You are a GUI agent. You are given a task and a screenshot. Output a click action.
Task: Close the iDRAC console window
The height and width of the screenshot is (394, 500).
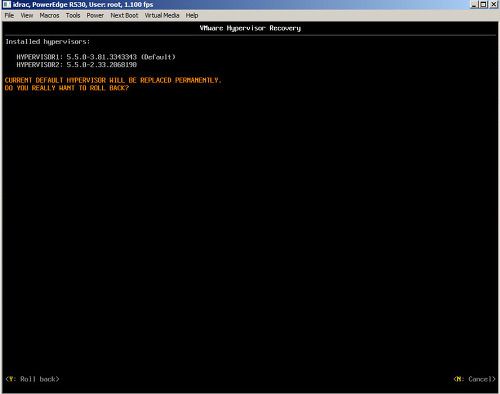pos(494,5)
